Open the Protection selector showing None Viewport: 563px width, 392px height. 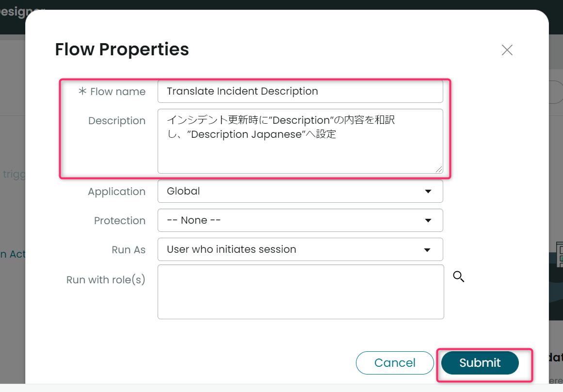pyautogui.click(x=300, y=220)
